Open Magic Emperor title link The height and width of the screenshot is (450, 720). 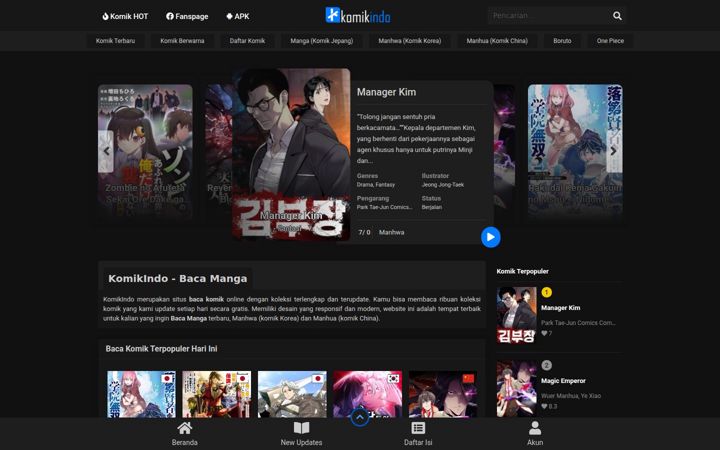click(x=563, y=381)
